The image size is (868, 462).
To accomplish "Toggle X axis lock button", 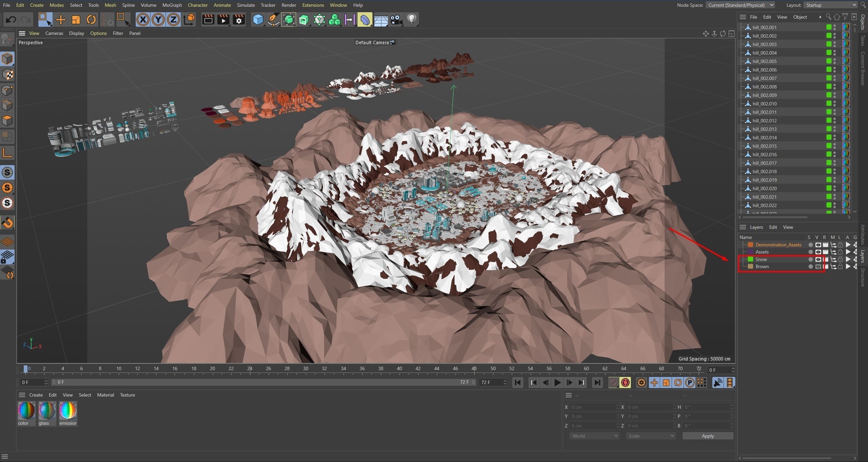I will (x=143, y=20).
